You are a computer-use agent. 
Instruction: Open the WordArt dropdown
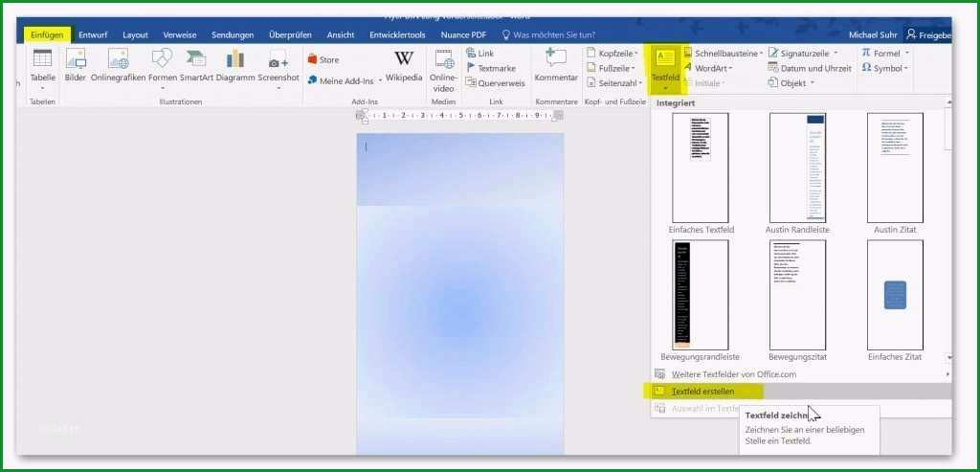coord(708,68)
